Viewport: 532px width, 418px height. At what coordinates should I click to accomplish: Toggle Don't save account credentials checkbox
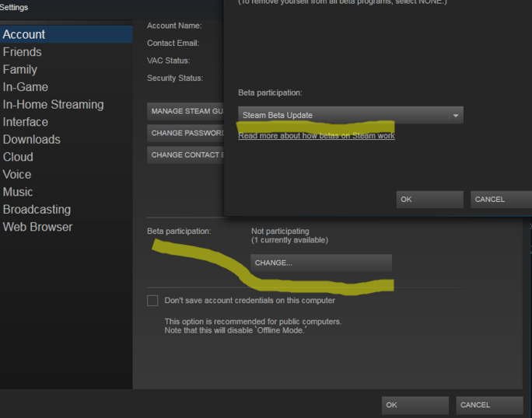152,301
